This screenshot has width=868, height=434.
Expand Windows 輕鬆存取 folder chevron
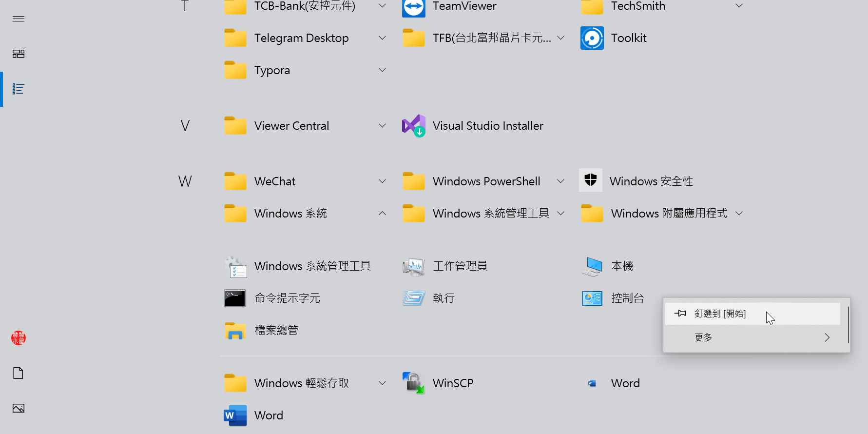pyautogui.click(x=383, y=383)
